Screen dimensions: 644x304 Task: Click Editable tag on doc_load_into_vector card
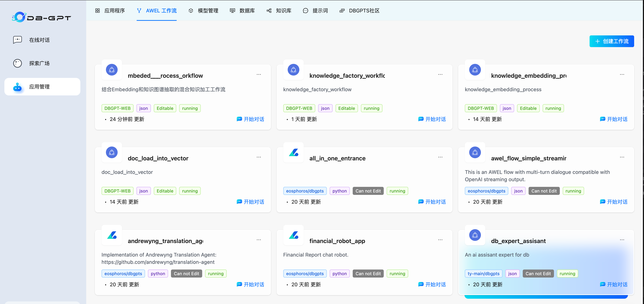(x=165, y=191)
